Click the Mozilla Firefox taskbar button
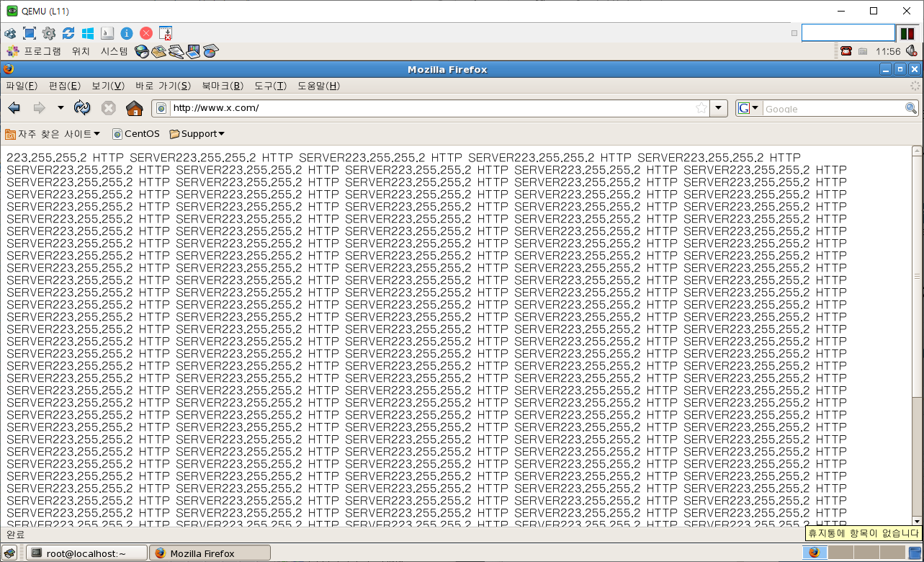The height and width of the screenshot is (562, 924). [x=210, y=553]
